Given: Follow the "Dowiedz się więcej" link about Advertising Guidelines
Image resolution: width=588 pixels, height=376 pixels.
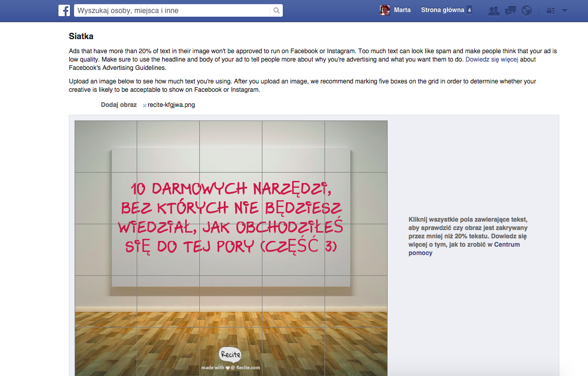Looking at the screenshot, I should (491, 59).
